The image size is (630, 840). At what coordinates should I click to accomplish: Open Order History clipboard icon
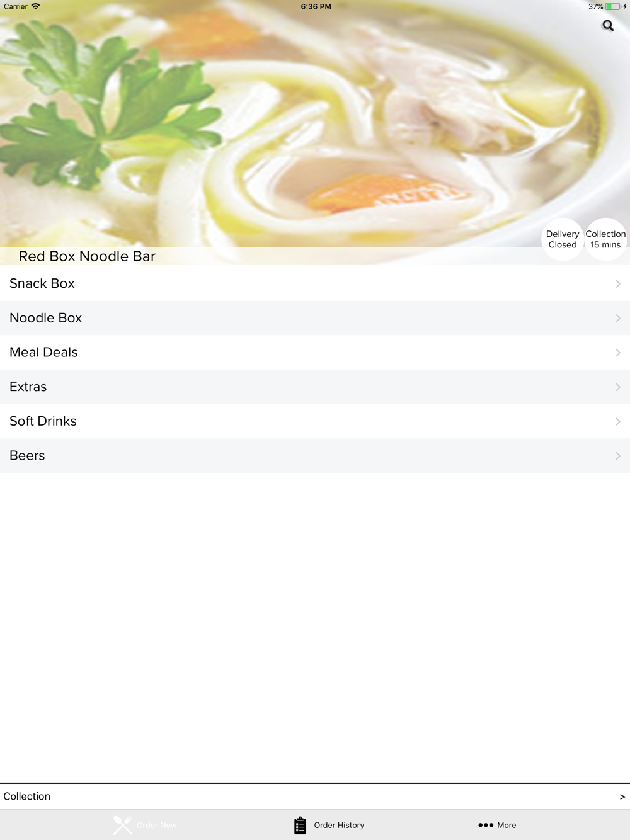[300, 825]
